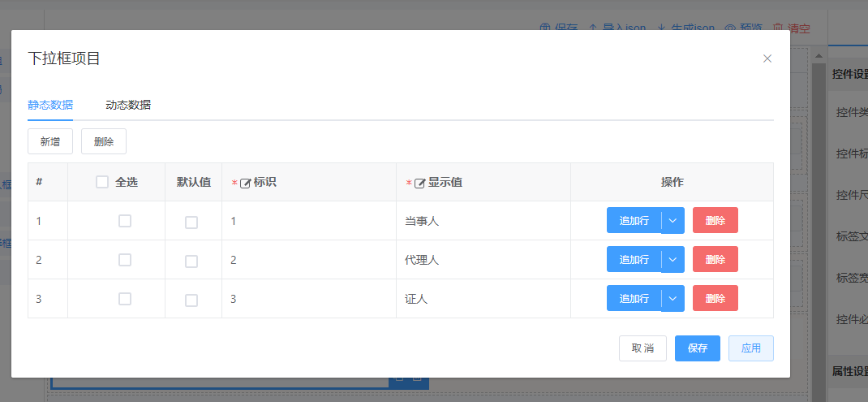The image size is (868, 402).
Task: Click the edit icon beside 显示值 header
Action: [420, 183]
